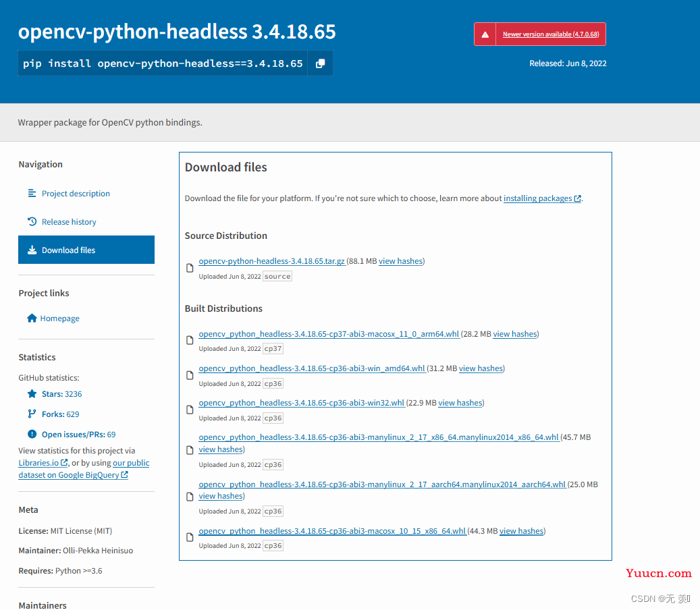The image size is (700, 610).
Task: Copy the pip install command to clipboard
Action: (320, 63)
